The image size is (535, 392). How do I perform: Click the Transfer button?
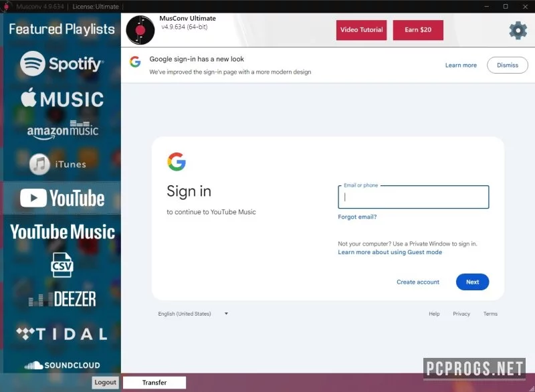tap(154, 383)
